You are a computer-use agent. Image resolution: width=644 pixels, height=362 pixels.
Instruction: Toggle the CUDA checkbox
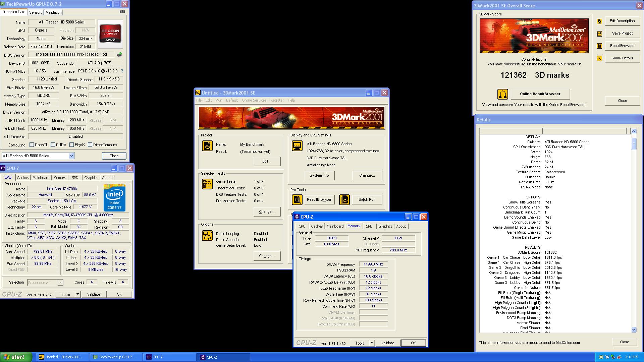[x=53, y=145]
